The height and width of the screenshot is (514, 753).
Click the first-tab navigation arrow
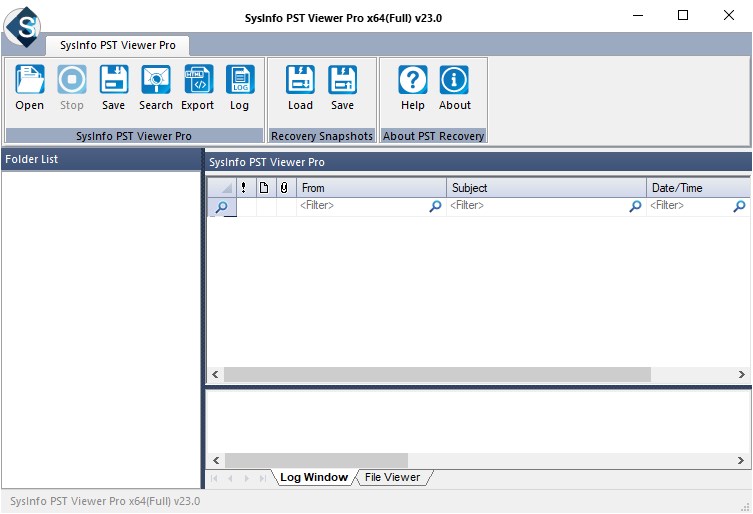[x=214, y=478]
